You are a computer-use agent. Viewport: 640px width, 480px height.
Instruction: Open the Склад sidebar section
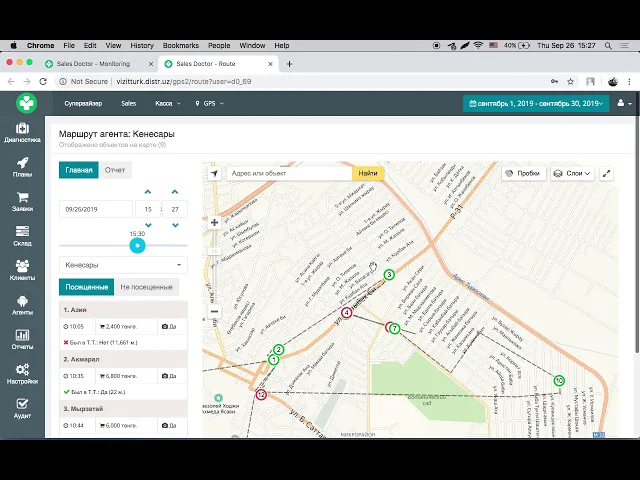point(22,236)
